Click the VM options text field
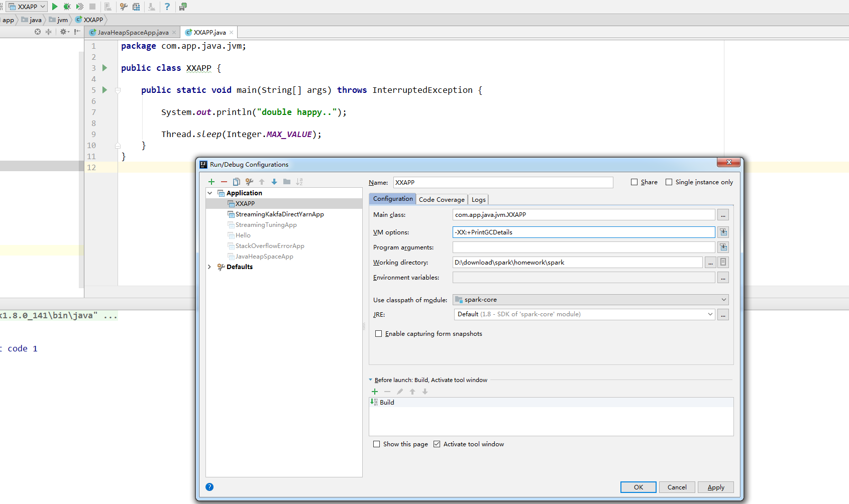Screen dimensions: 849x504 584,232
